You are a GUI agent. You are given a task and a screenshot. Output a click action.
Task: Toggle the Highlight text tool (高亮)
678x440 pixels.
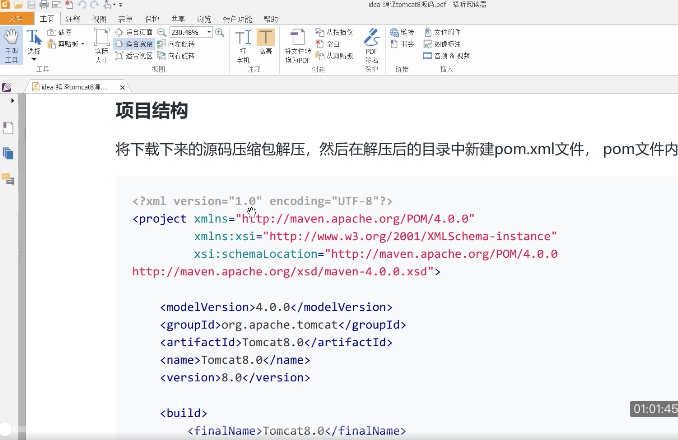pos(266,43)
